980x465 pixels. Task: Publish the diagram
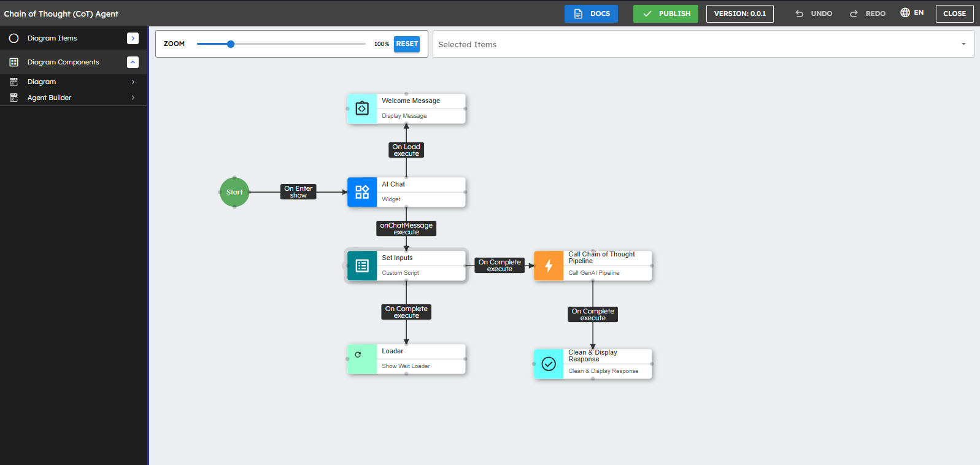665,13
